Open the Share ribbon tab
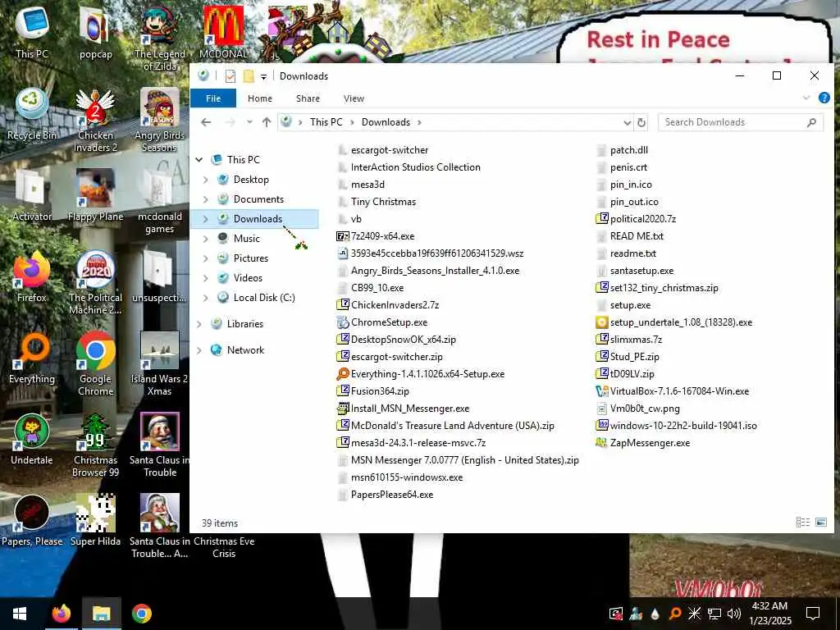This screenshot has width=840, height=630. tap(308, 98)
